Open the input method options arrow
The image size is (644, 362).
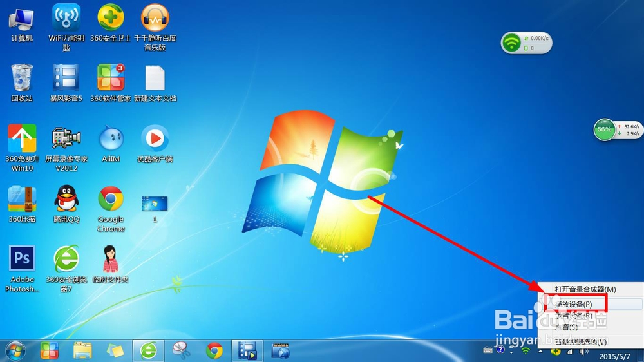[511, 352]
